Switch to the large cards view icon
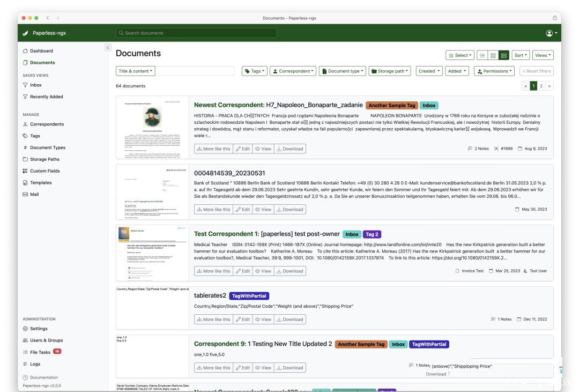579x392 pixels. (503, 55)
